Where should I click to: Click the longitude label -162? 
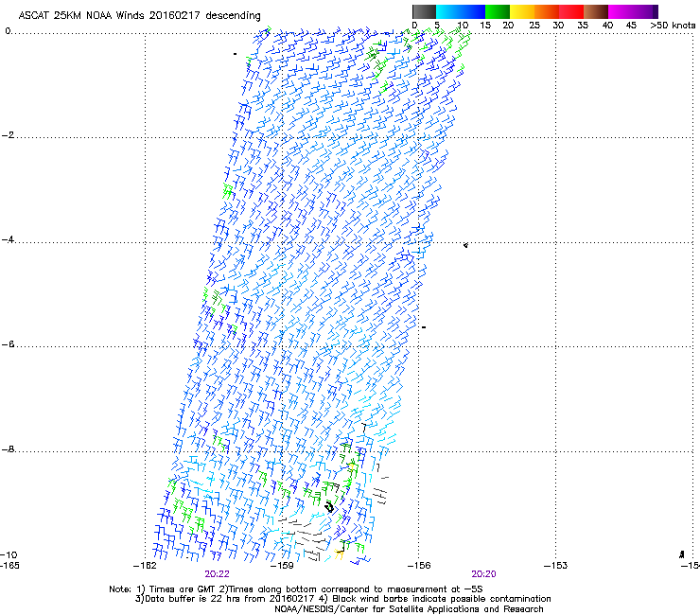click(145, 566)
